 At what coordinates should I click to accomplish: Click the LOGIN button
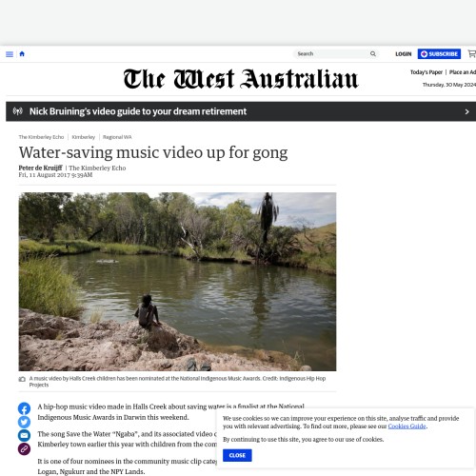click(404, 54)
